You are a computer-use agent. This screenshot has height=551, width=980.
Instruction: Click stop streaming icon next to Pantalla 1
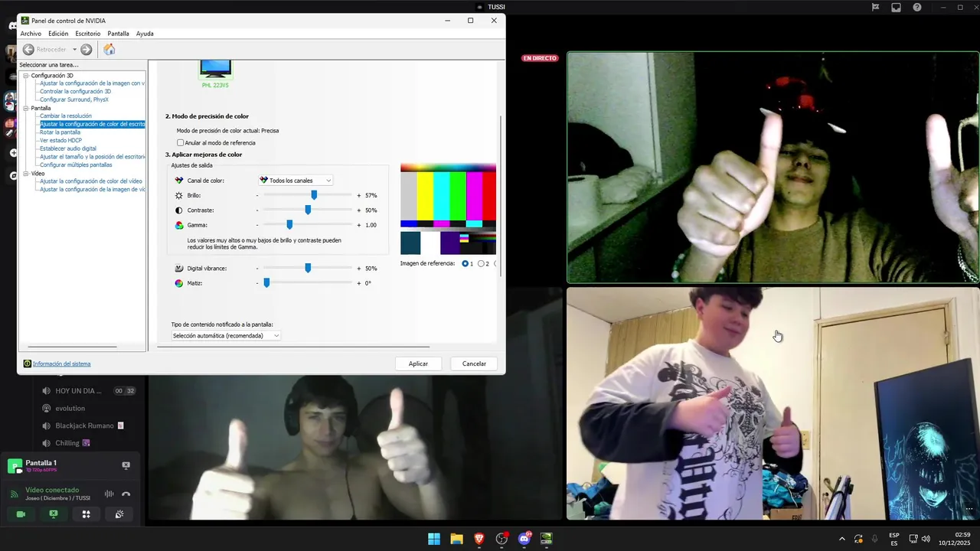click(126, 465)
